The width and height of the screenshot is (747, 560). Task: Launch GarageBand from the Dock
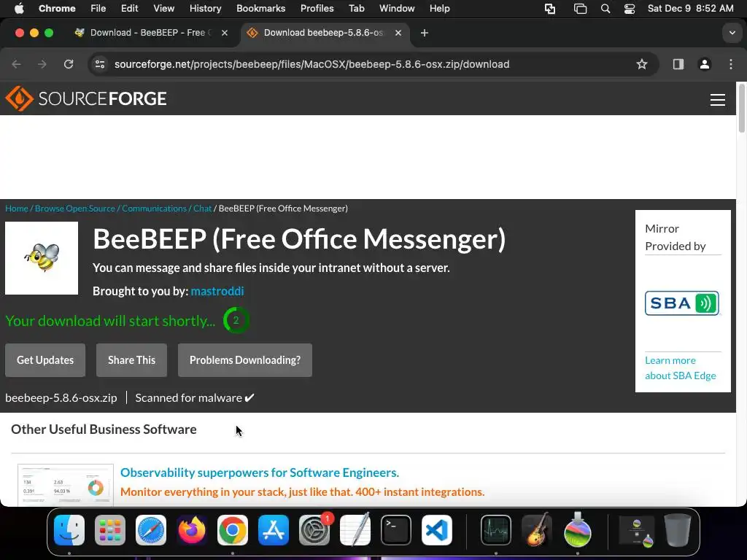[x=537, y=530]
